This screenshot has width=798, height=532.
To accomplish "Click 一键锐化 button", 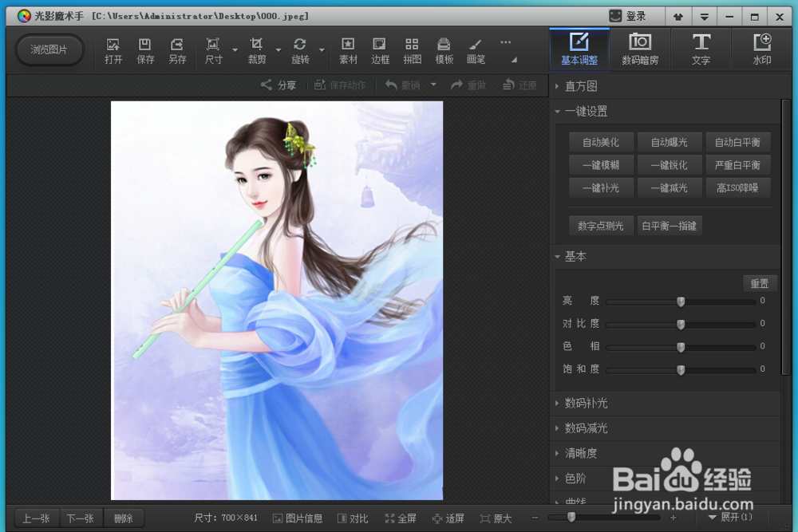I will [670, 165].
